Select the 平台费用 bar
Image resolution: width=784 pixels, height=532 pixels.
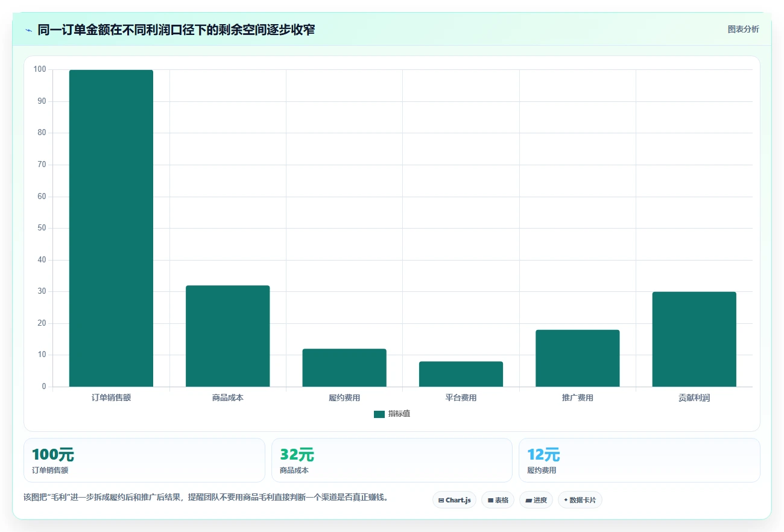pyautogui.click(x=461, y=374)
